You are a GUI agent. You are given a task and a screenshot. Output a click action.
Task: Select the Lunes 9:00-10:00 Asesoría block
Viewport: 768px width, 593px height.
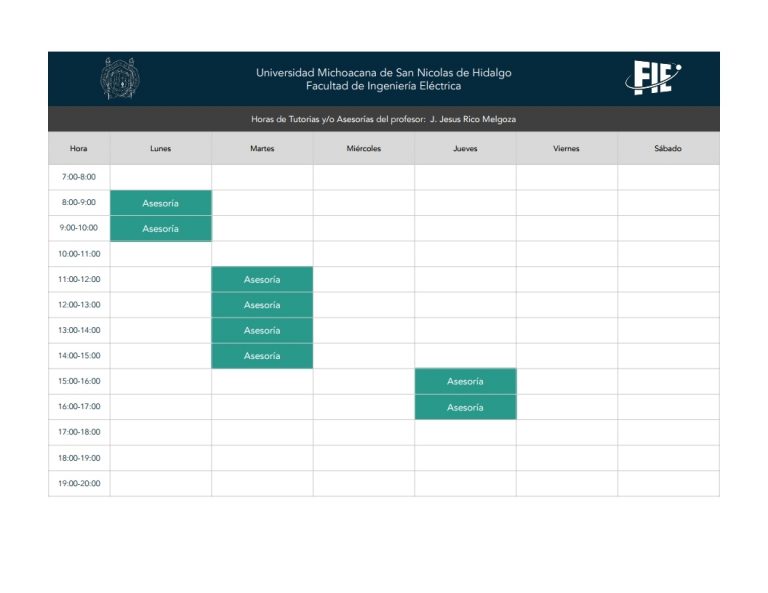(161, 229)
